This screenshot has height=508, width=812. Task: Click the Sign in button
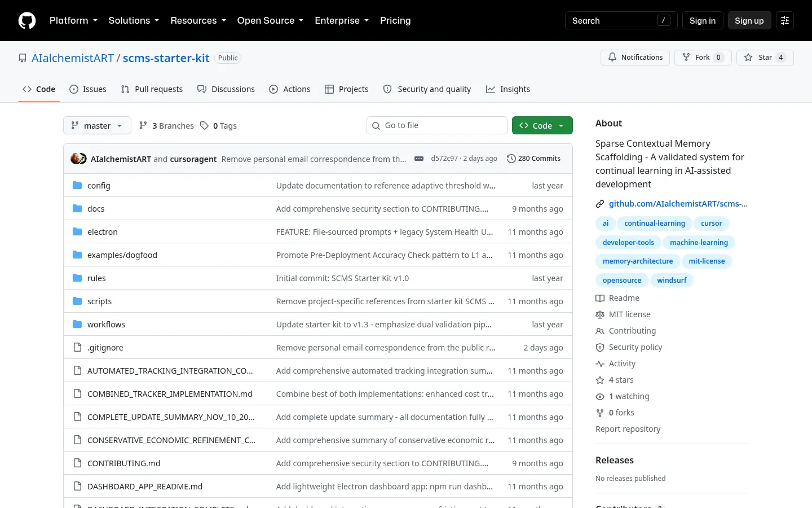[702, 20]
